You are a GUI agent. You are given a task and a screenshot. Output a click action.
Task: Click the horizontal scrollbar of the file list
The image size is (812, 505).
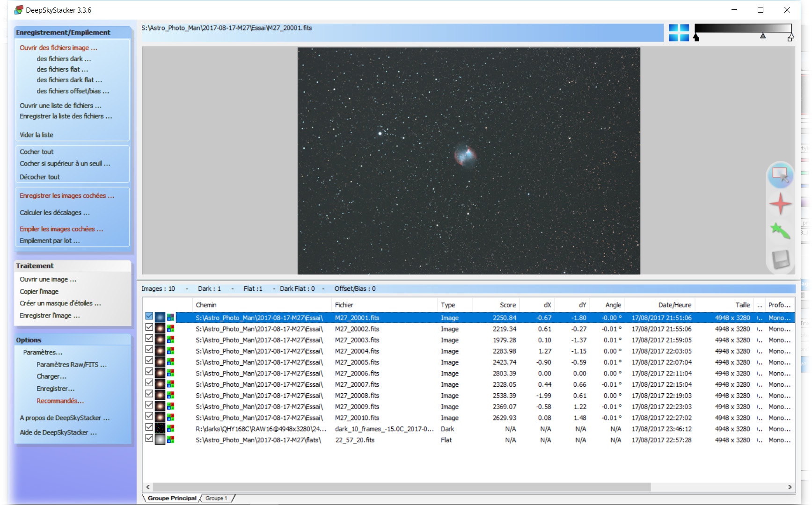point(402,487)
